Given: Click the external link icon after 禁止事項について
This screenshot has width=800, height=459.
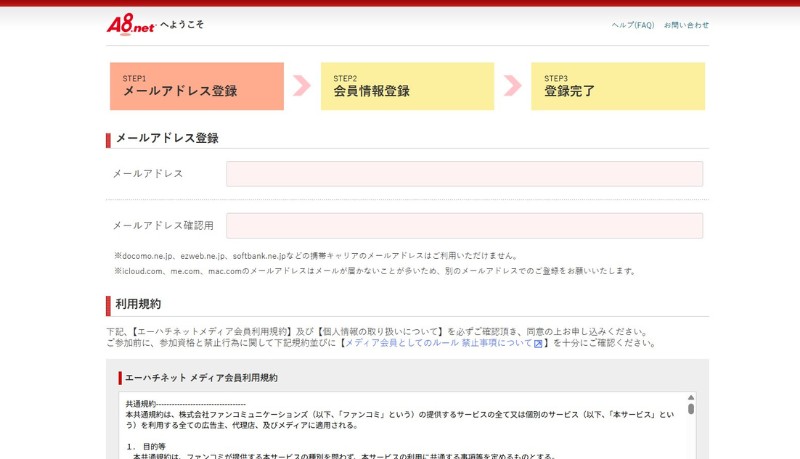Looking at the screenshot, I should point(538,344).
